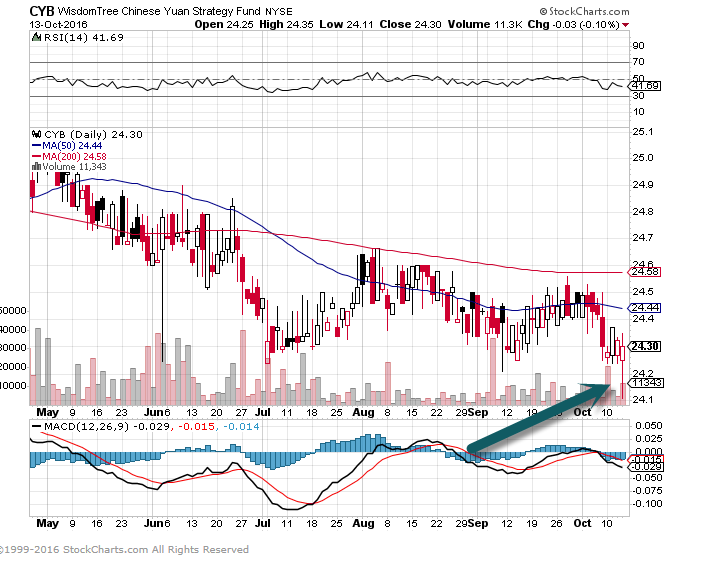719x587 pixels.
Task: Click the MA(50) 24.44 legend entry
Action: (x=67, y=145)
